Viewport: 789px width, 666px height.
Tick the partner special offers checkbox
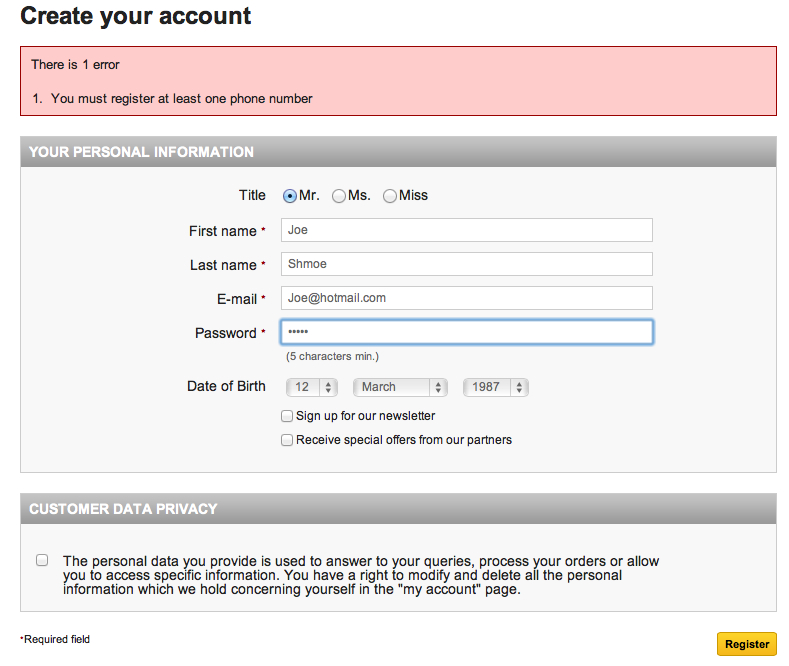click(287, 440)
